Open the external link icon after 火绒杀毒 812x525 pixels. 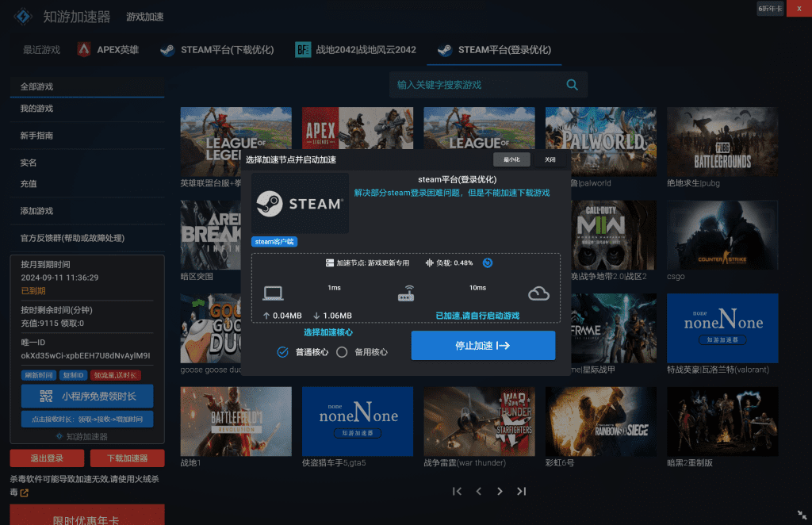pos(24,493)
